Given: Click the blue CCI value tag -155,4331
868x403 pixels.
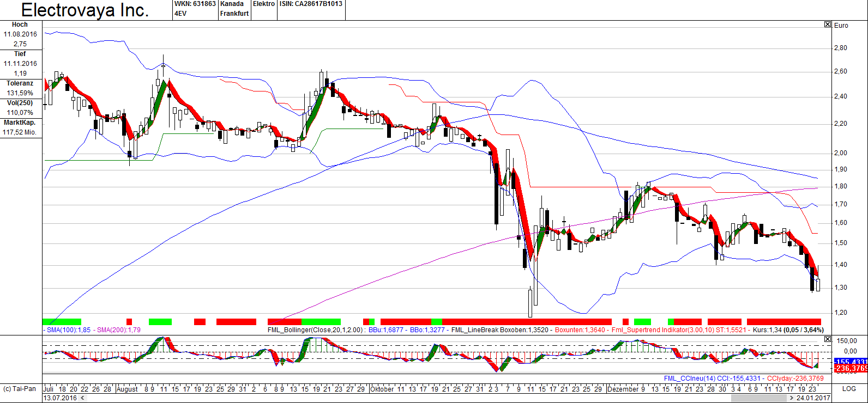Looking at the screenshot, I should point(851,362).
